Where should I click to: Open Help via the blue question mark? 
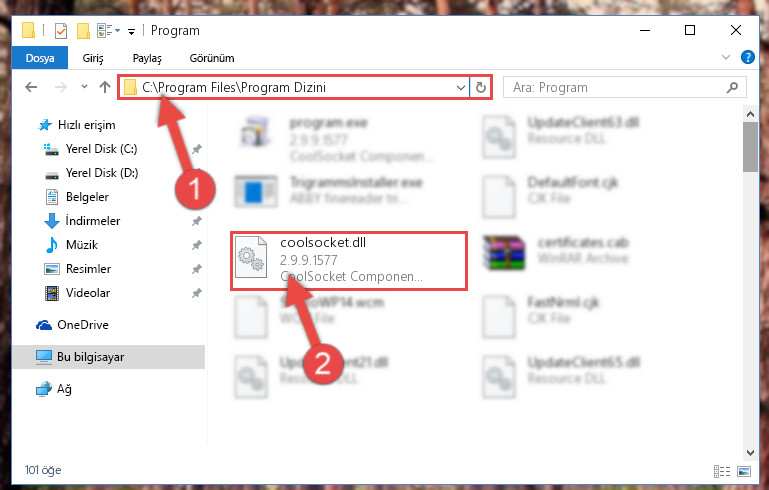(747, 57)
